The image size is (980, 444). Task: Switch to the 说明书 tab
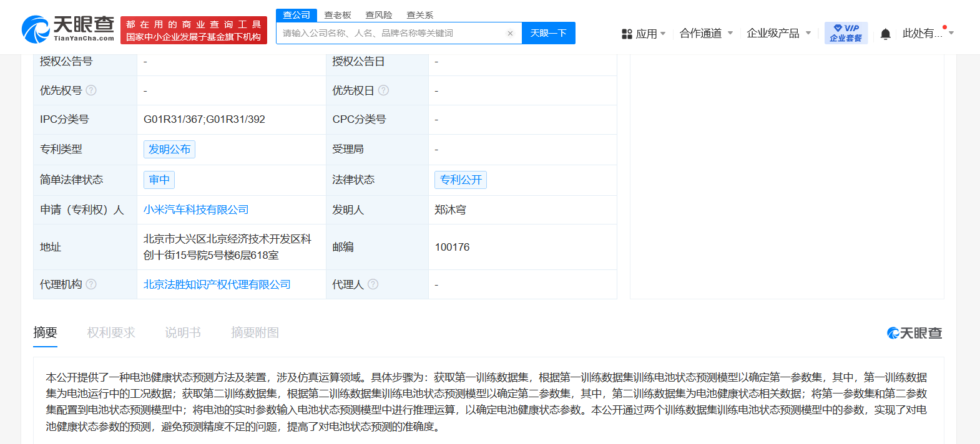[183, 333]
